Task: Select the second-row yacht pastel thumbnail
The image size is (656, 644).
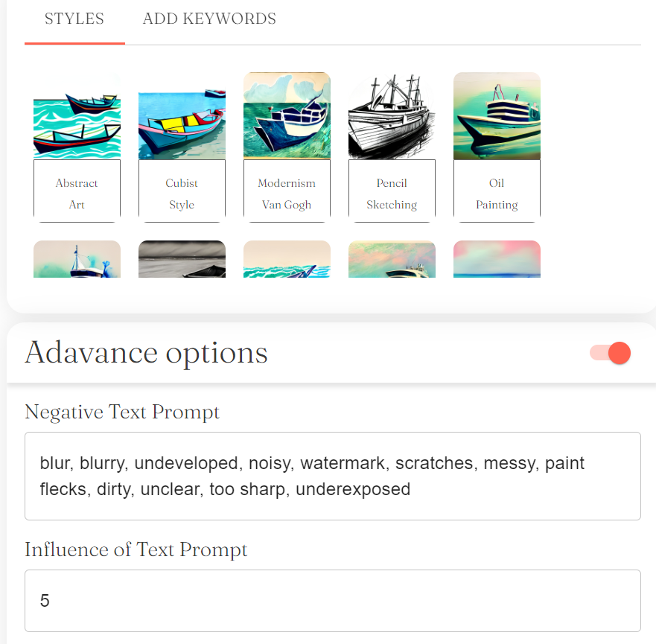Action: [x=392, y=259]
